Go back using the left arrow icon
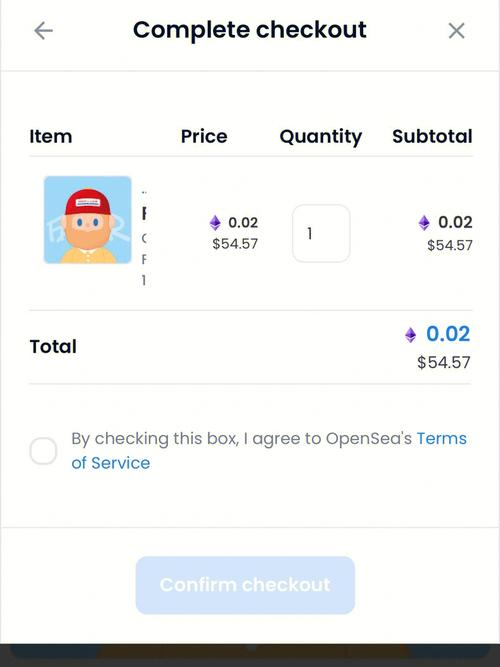Viewport: 500px width, 667px height. (x=43, y=31)
